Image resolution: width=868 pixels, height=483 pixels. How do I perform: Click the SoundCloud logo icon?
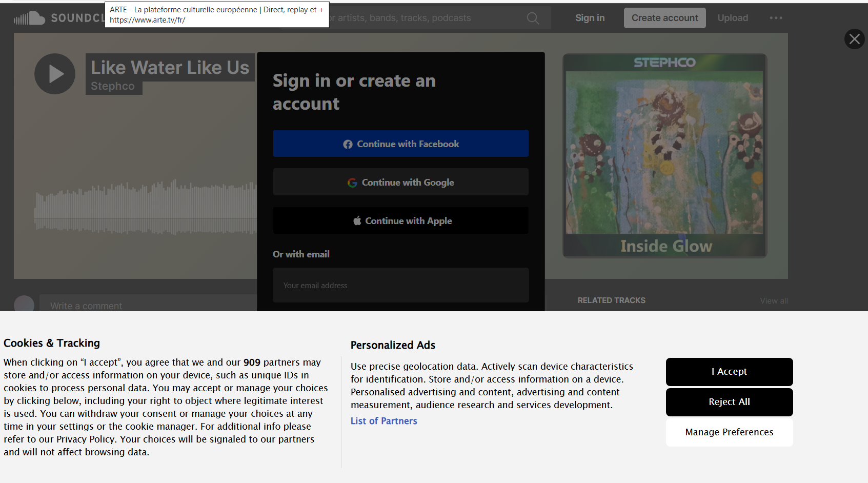click(x=29, y=18)
